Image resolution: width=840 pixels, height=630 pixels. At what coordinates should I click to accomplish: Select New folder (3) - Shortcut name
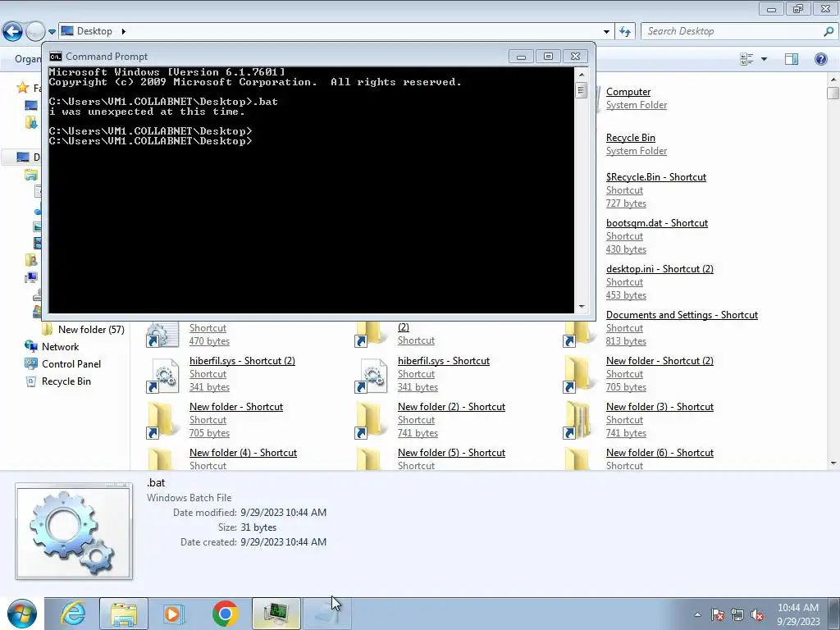660,407
